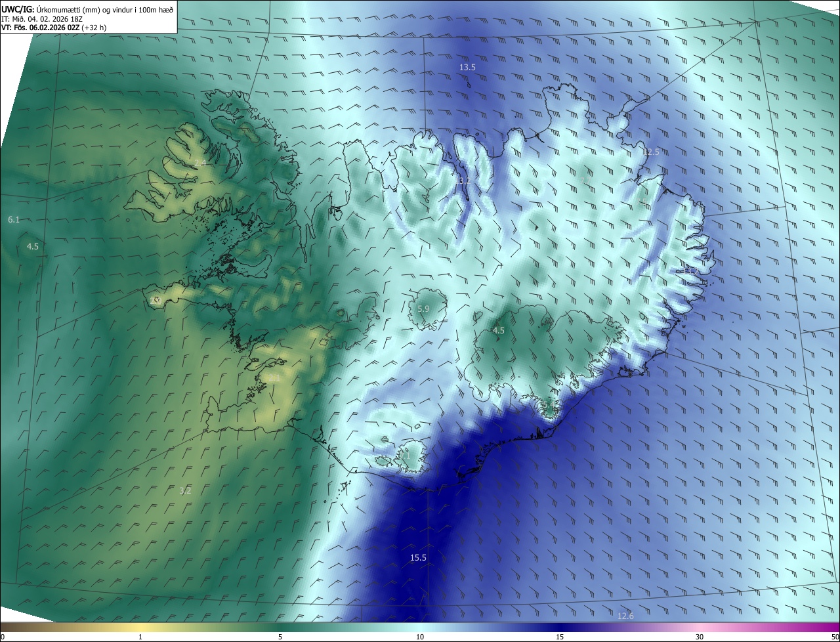This screenshot has width=840, height=642.
Task: Click the 3.2 value label
Action: (185, 490)
